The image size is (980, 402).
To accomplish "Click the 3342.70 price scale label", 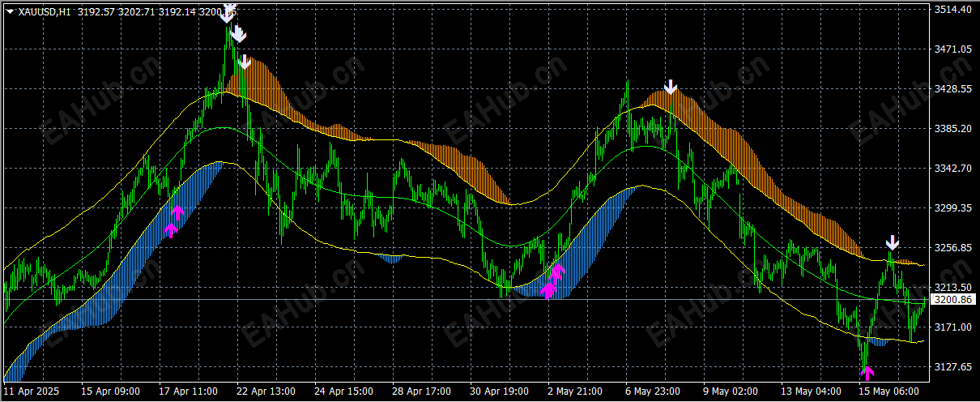I will [x=952, y=169].
